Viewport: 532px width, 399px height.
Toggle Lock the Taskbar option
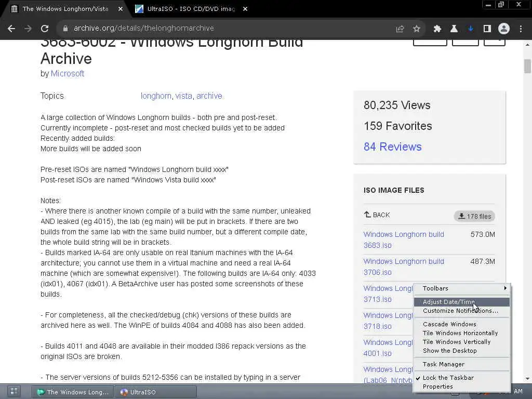tap(462, 378)
